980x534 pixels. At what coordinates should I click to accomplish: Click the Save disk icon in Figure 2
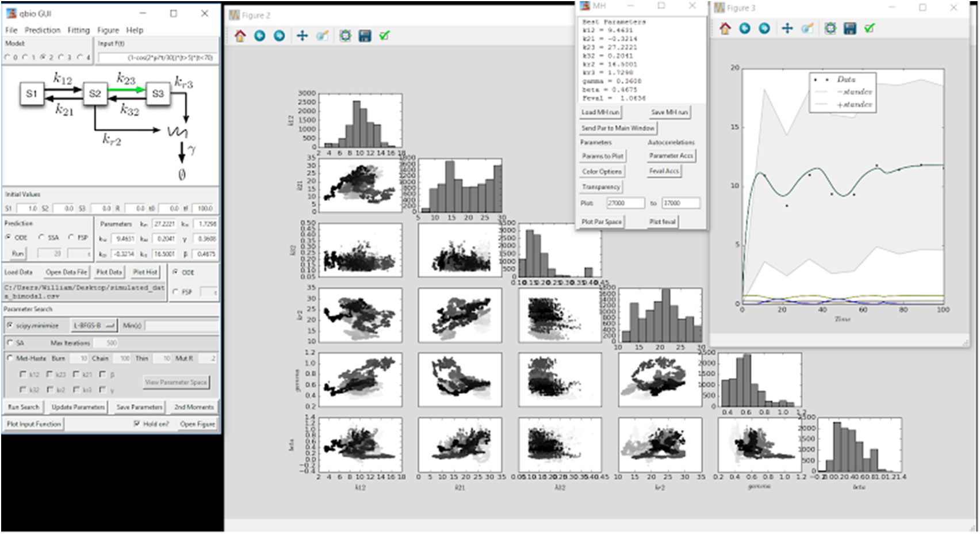coord(365,36)
